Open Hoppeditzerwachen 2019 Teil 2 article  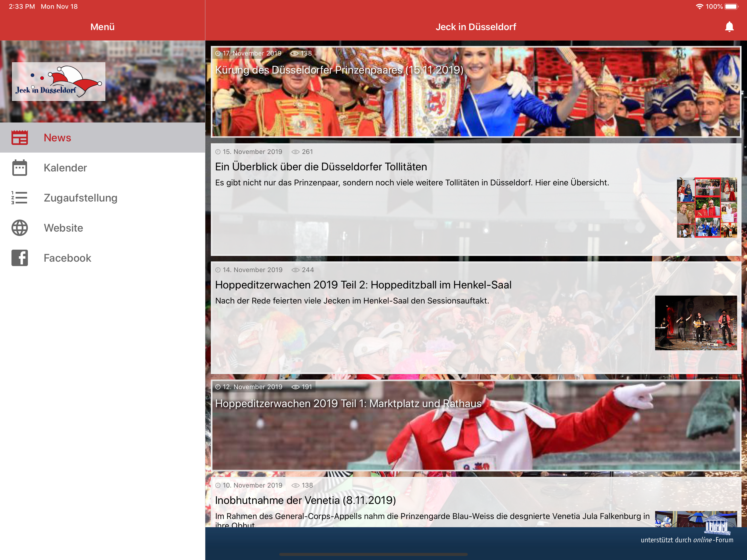pyautogui.click(x=476, y=317)
